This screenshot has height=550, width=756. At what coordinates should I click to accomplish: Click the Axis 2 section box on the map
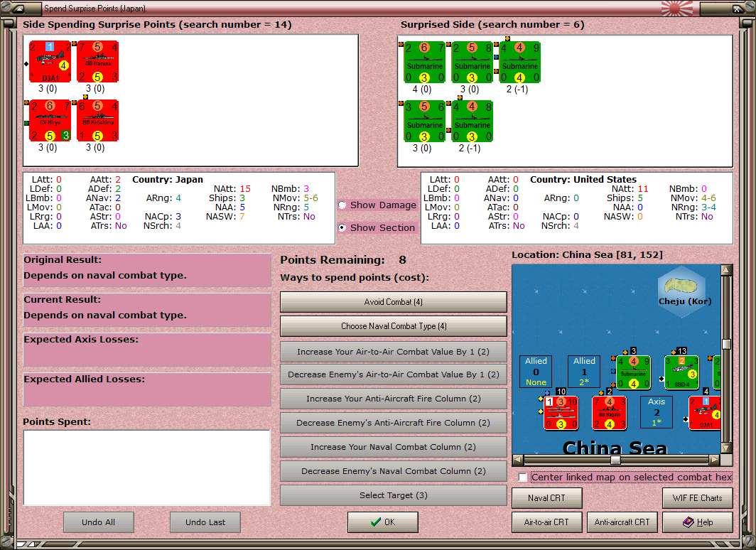tap(657, 411)
